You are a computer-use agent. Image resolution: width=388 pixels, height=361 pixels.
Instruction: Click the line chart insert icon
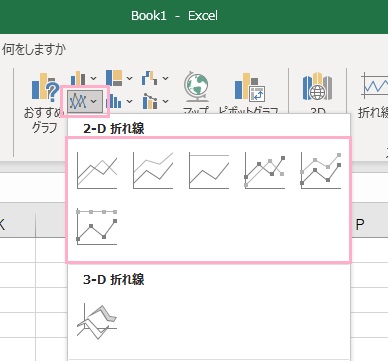point(78,101)
